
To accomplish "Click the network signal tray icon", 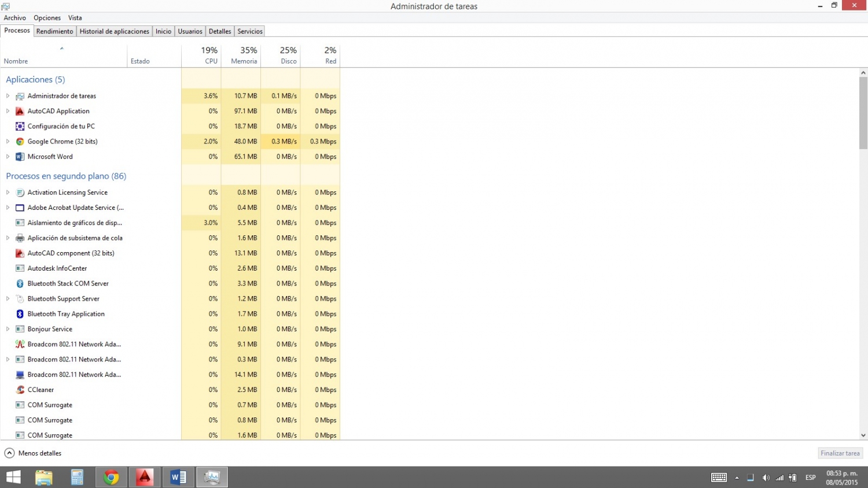I will click(x=779, y=478).
